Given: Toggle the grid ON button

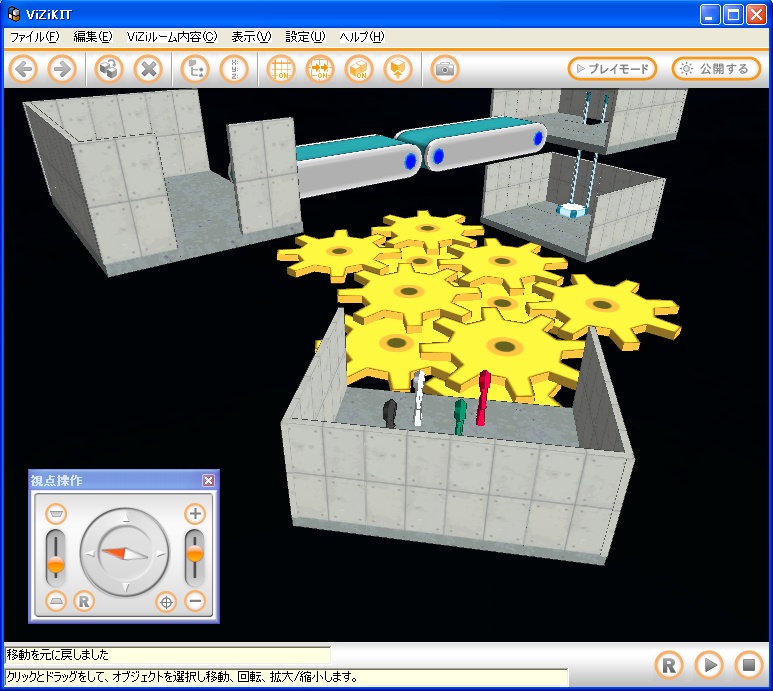Looking at the screenshot, I should point(282,69).
